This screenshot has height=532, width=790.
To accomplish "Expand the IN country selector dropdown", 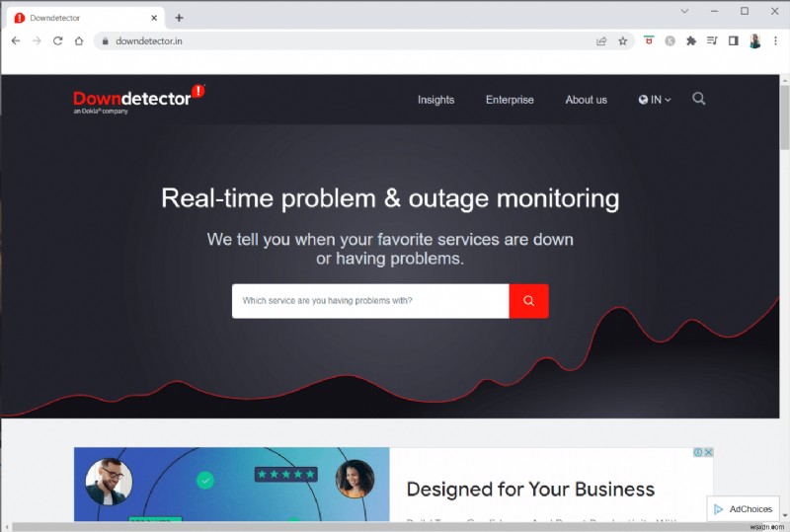I will pos(655,100).
